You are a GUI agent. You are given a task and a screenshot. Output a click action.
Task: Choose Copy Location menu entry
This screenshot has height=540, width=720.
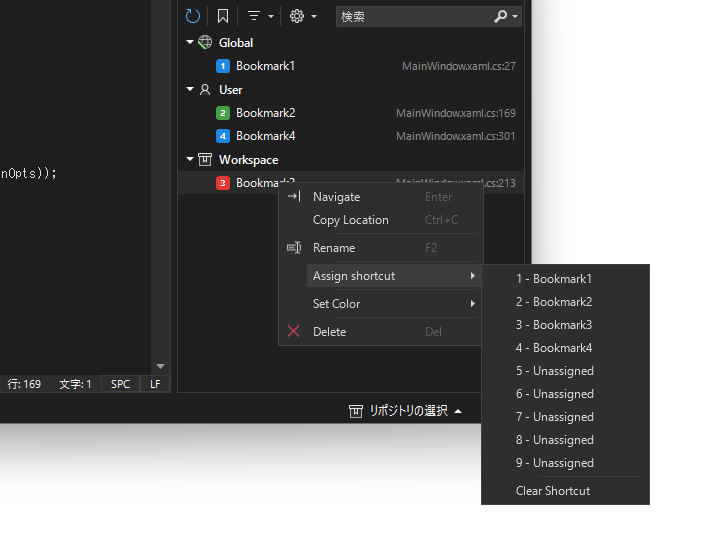381,220
